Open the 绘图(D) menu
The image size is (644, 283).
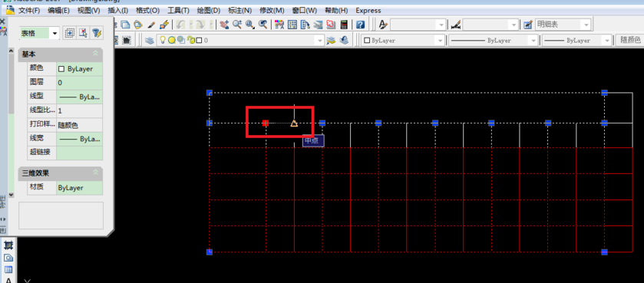[x=209, y=10]
